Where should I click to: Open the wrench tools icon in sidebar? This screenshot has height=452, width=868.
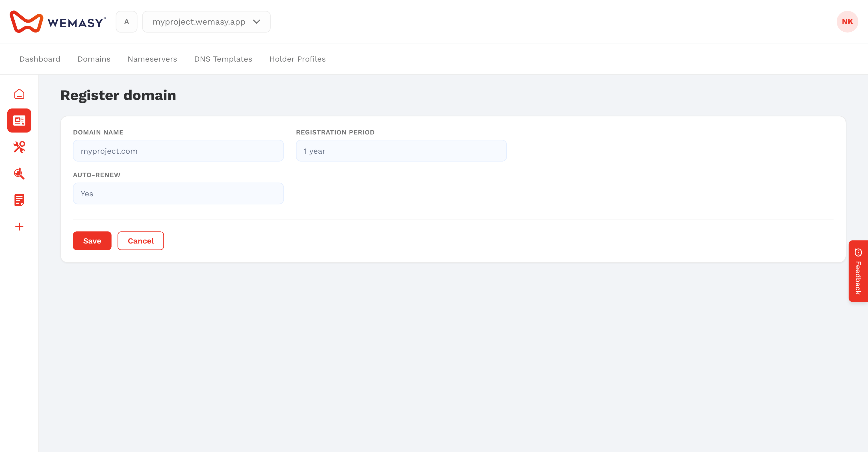pos(19,147)
